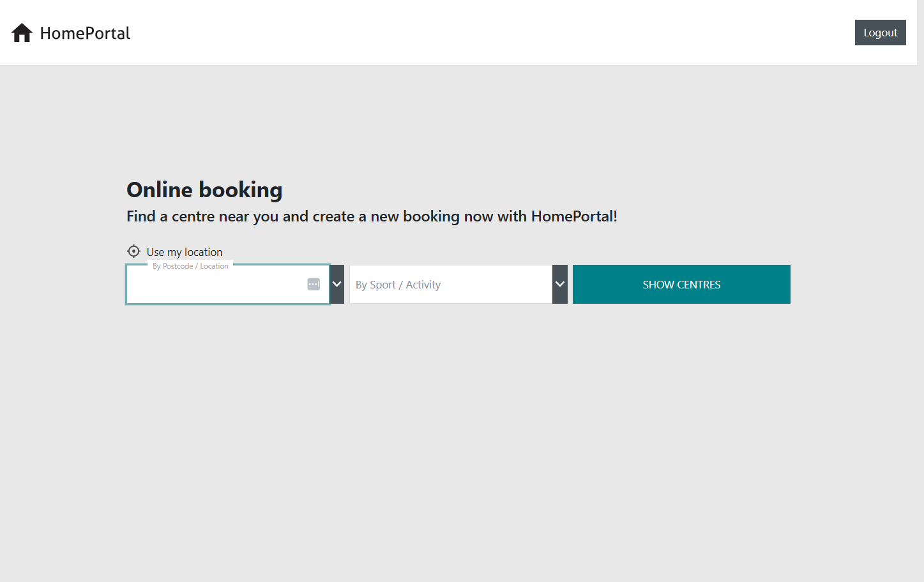The image size is (924, 582).
Task: Click the Online booking heading
Action: pos(204,190)
